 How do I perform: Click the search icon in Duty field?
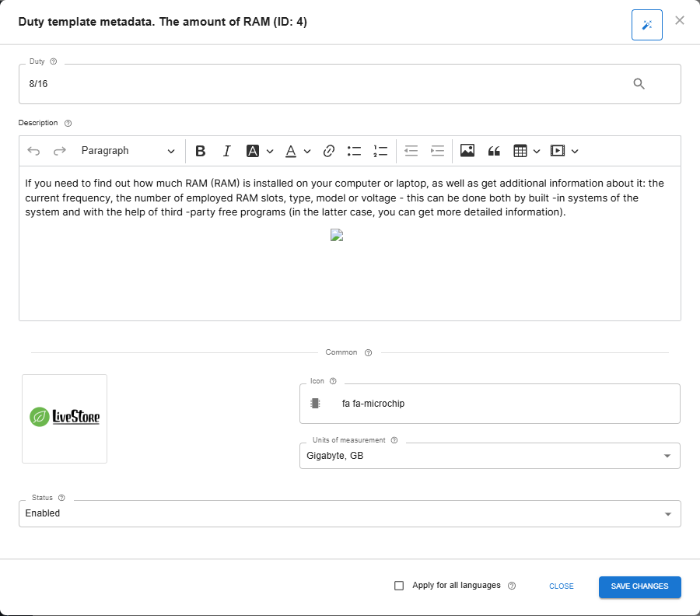click(x=639, y=84)
